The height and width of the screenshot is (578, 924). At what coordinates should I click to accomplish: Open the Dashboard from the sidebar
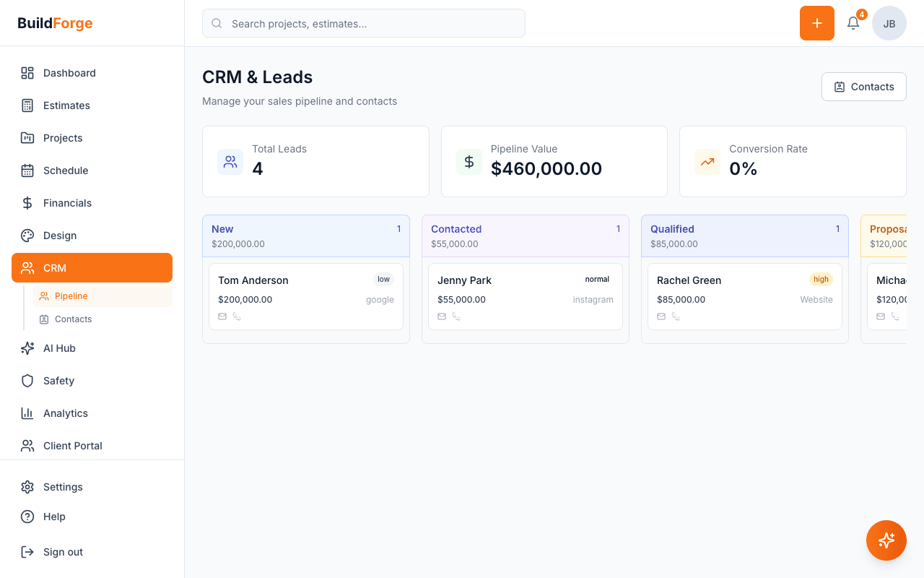69,73
